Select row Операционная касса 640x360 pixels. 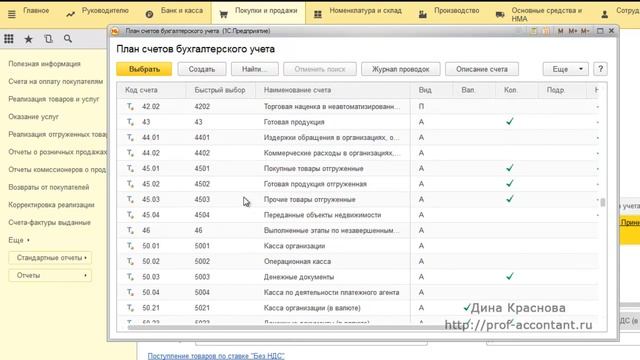coord(358,262)
